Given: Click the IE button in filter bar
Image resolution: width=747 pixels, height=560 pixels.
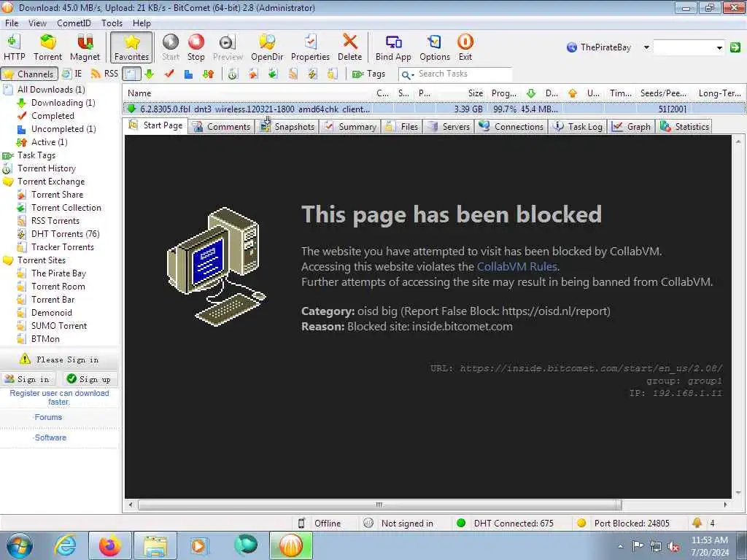Looking at the screenshot, I should point(72,74).
